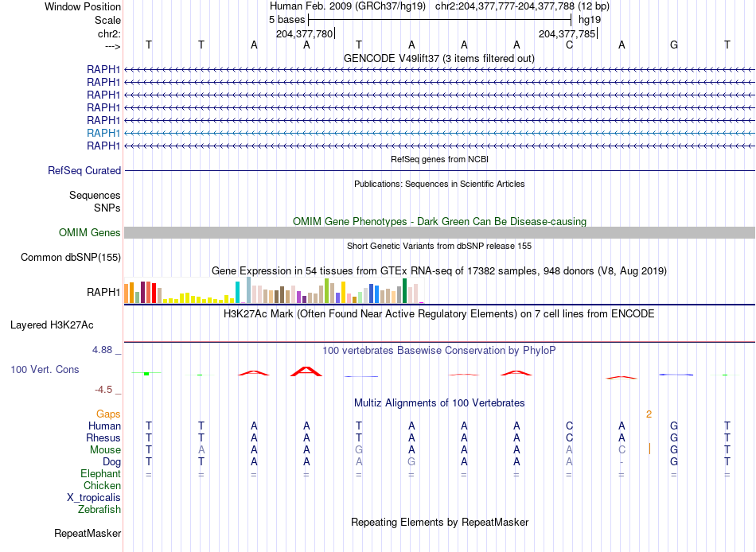This screenshot has height=552, width=756.
Task: Click Human Feb. 2009 (GRCh37/hg19) assembly text
Action: point(348,6)
